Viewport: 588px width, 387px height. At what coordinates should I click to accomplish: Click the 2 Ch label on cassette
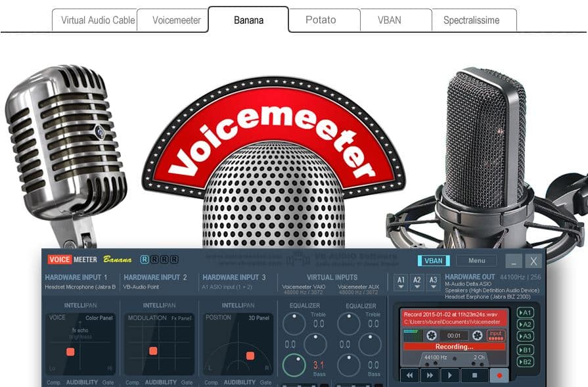[479, 357]
